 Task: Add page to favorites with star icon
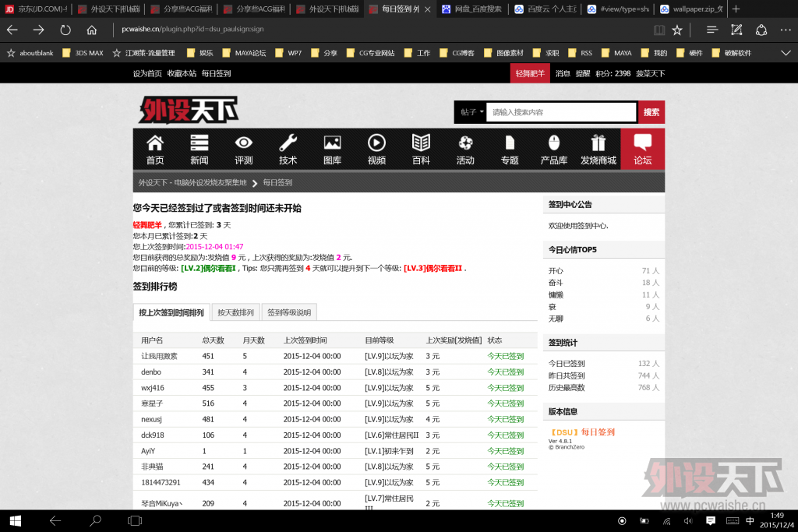(677, 30)
